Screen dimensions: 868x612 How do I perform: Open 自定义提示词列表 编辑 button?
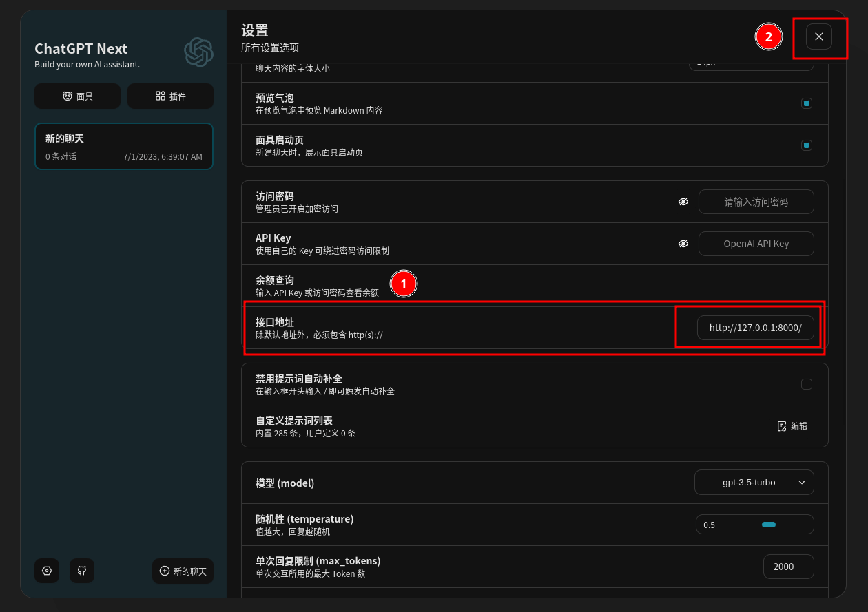tap(792, 426)
